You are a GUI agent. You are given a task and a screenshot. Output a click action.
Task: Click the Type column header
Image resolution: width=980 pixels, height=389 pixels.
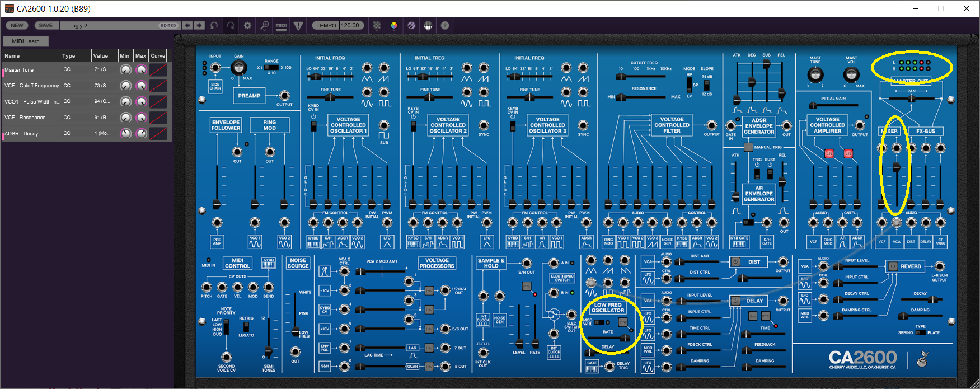click(x=76, y=55)
